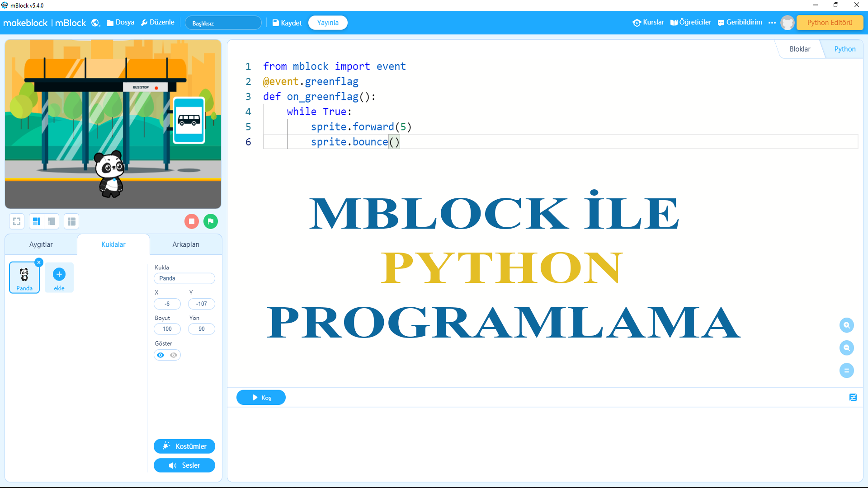Switch to grid-only stage view
This screenshot has height=488, width=868.
(71, 221)
